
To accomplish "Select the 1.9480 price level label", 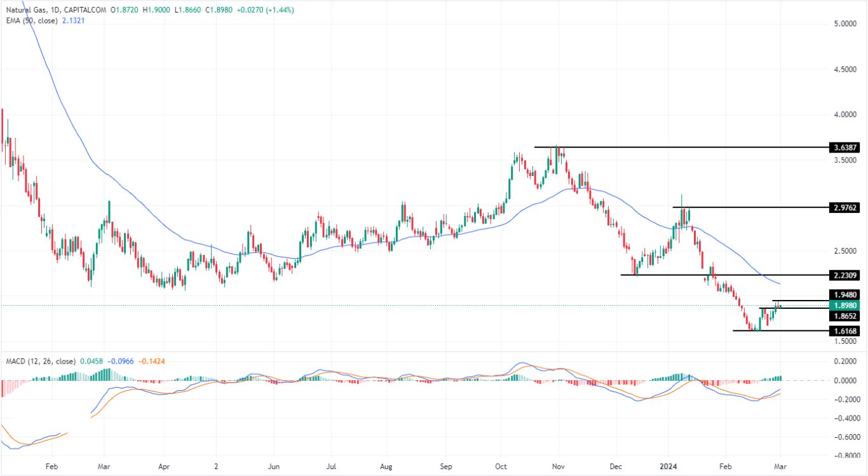I will tap(845, 294).
